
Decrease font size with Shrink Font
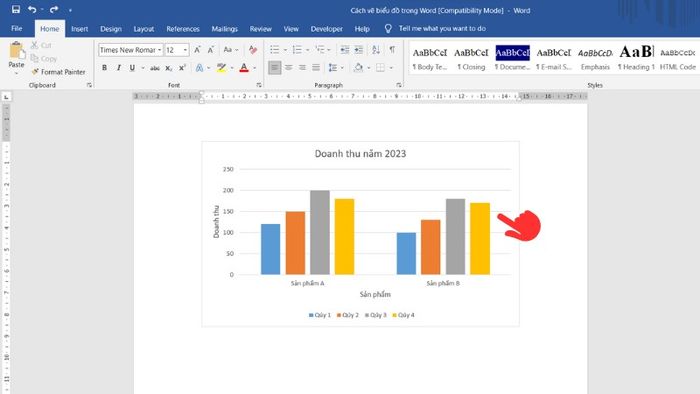(x=211, y=50)
